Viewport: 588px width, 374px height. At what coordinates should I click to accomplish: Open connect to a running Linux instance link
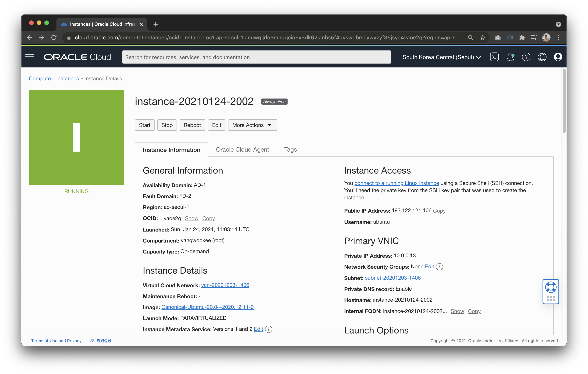pos(396,183)
